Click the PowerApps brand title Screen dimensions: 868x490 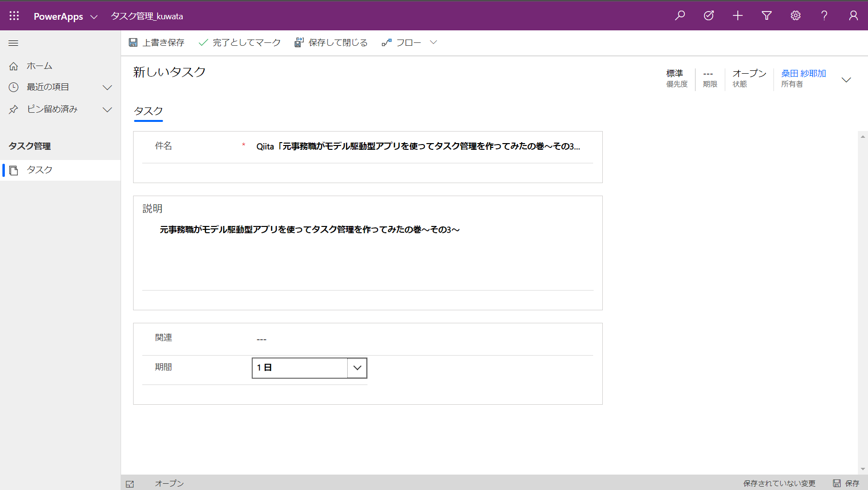pos(58,16)
